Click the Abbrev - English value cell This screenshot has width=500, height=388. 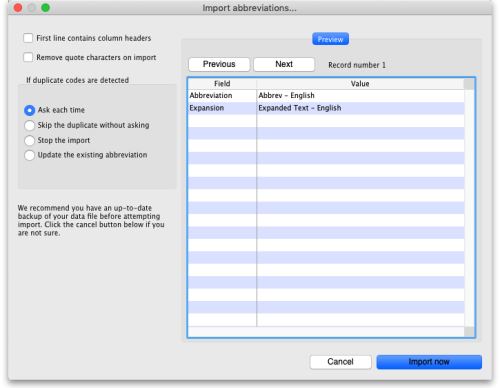[x=360, y=96]
